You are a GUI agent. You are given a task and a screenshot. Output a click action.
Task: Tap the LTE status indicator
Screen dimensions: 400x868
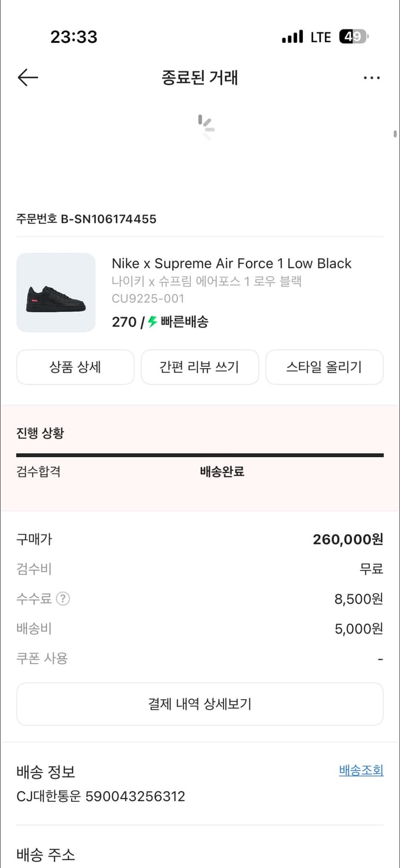[321, 36]
